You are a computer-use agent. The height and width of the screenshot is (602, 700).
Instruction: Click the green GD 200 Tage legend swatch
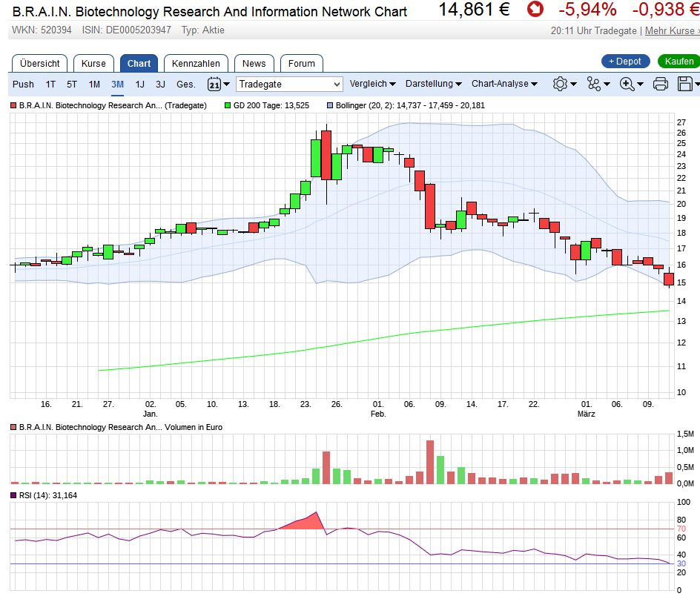(x=228, y=106)
